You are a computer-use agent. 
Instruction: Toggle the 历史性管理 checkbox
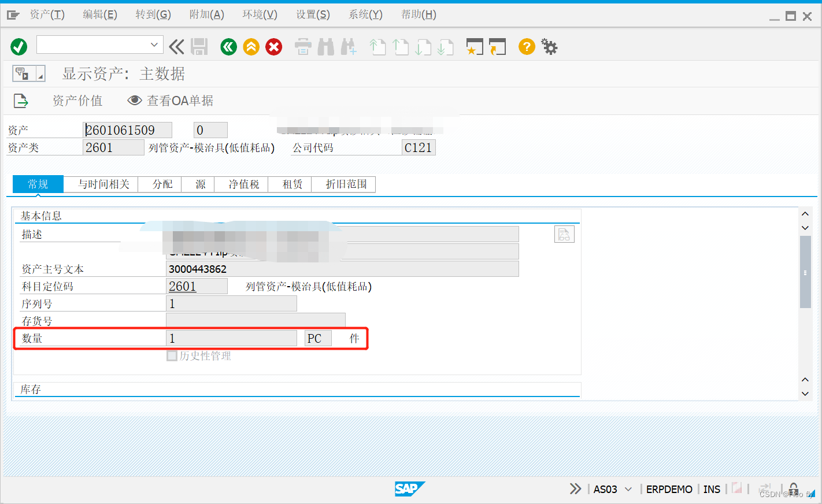tap(172, 355)
